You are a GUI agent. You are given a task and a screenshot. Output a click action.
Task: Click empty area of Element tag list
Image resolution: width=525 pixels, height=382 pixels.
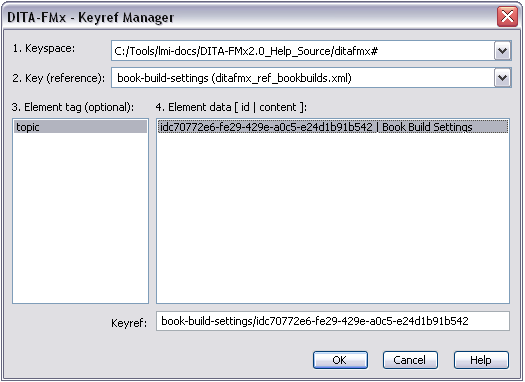(80, 218)
